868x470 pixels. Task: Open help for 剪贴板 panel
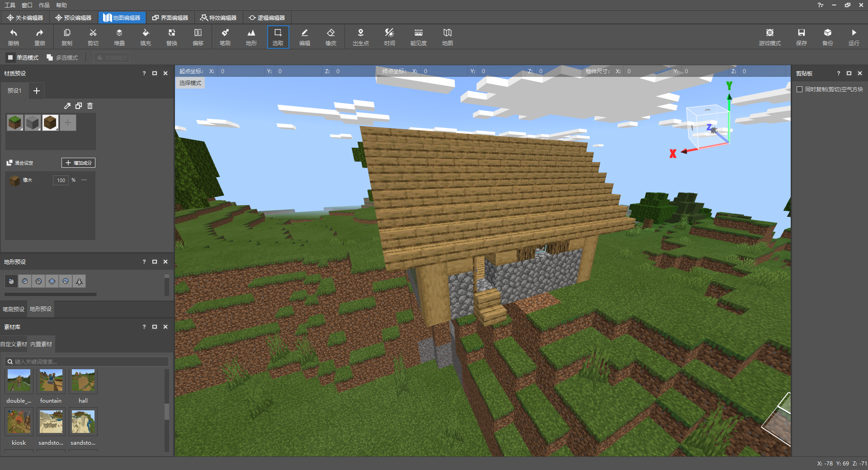tap(838, 73)
